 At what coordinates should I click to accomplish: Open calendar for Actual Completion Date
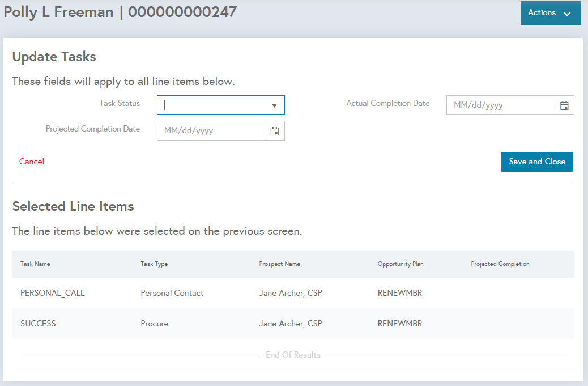pyautogui.click(x=564, y=105)
